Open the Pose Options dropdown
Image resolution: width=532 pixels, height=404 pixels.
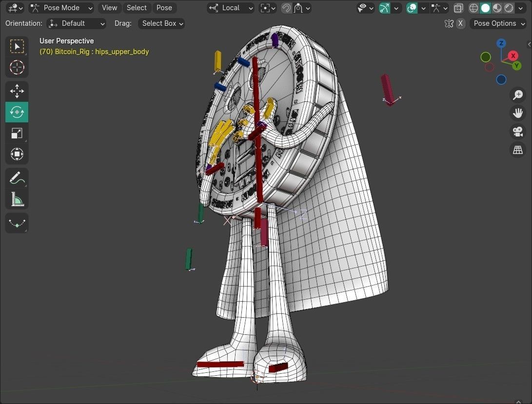pos(498,23)
